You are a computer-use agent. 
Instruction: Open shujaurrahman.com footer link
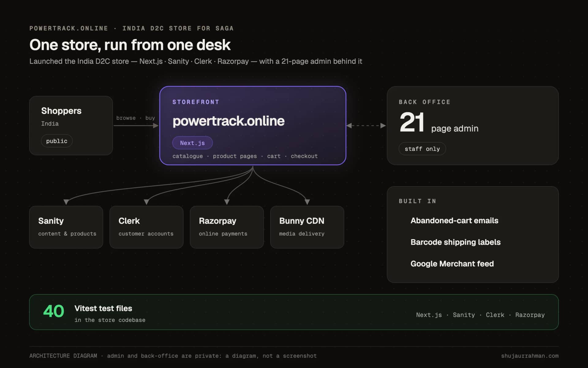tap(530, 356)
